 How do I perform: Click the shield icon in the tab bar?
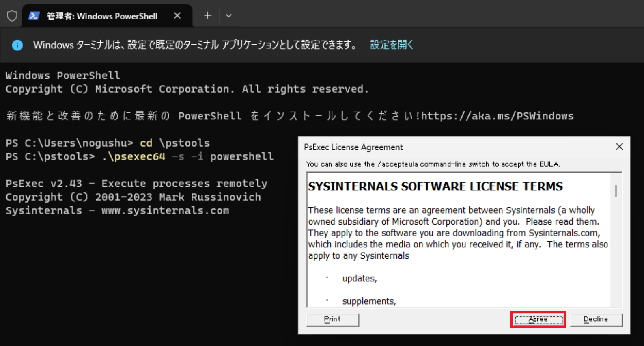point(12,16)
